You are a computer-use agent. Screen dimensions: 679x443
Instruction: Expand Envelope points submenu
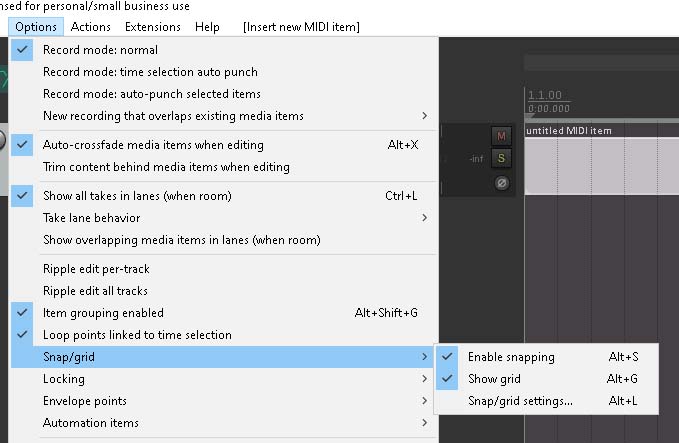point(222,401)
